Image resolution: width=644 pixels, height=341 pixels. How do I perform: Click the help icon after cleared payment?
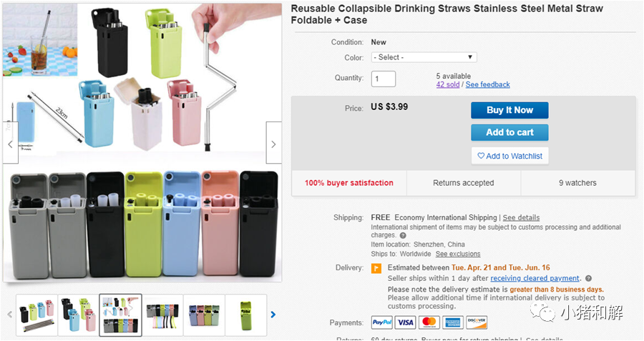click(x=588, y=279)
